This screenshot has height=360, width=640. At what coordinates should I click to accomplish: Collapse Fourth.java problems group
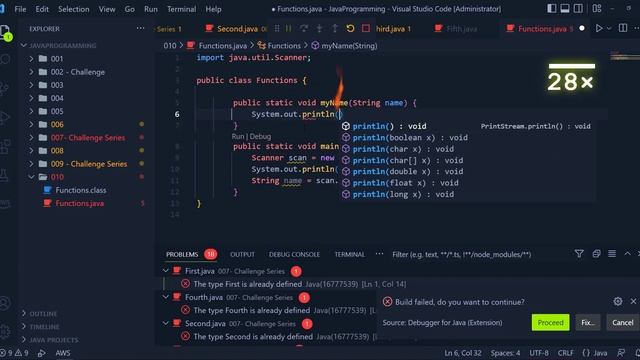[x=165, y=297]
